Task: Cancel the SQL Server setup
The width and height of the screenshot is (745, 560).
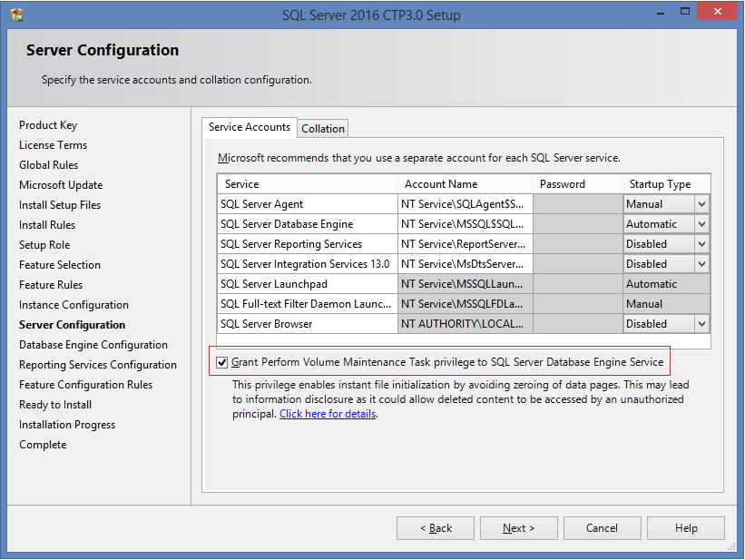Action: tap(602, 528)
